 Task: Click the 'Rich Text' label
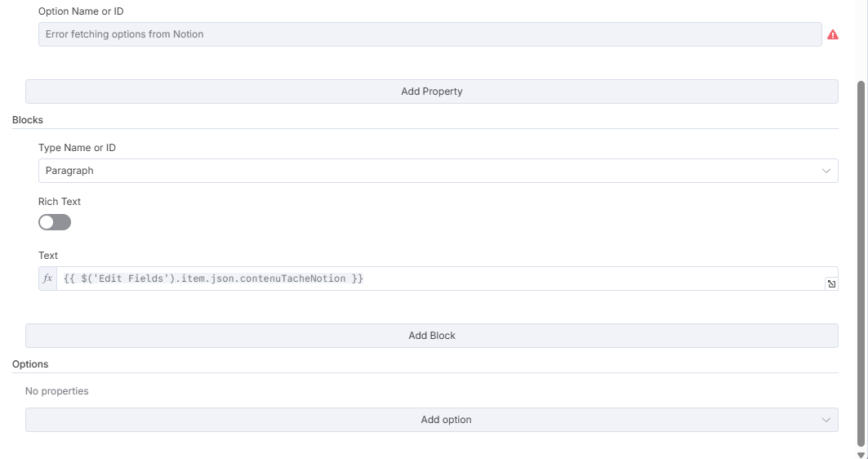click(60, 202)
